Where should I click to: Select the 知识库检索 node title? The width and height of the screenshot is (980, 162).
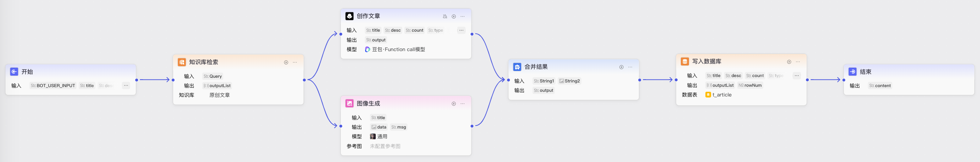point(204,62)
